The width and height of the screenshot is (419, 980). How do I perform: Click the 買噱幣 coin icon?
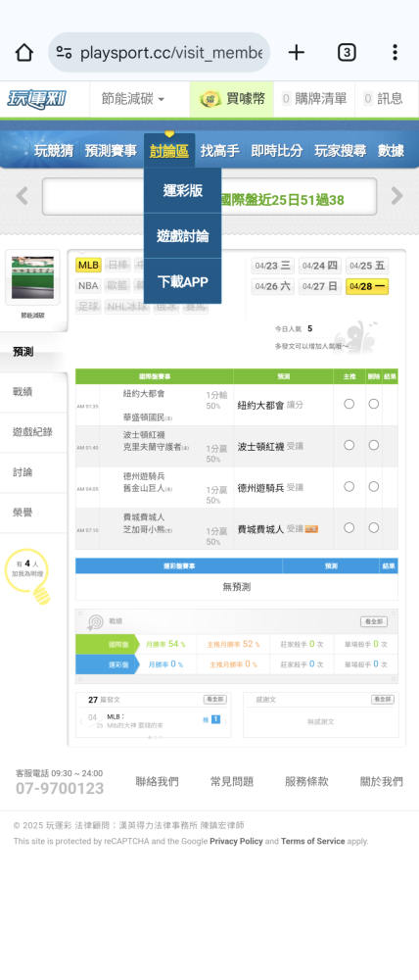point(210,99)
